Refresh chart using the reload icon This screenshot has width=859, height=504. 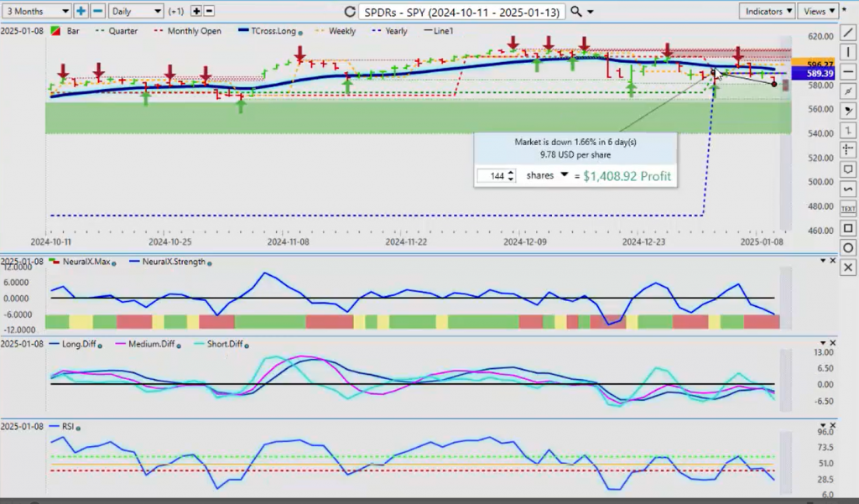pyautogui.click(x=350, y=12)
